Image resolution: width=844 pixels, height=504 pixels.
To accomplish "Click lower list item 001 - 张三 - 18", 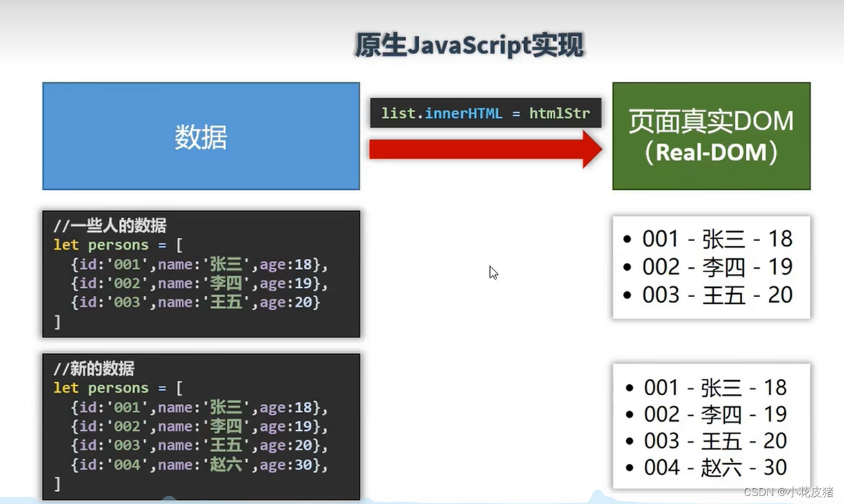I will pos(706,387).
